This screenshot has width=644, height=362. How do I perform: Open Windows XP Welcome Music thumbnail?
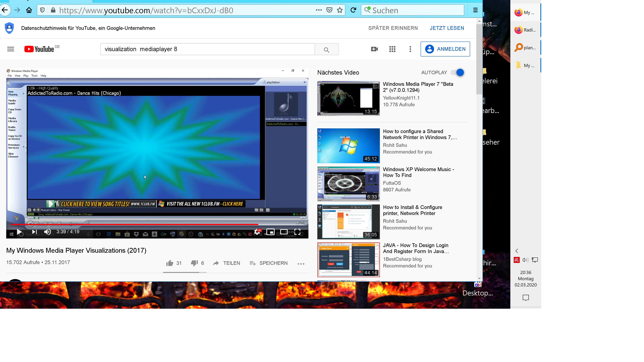348,184
